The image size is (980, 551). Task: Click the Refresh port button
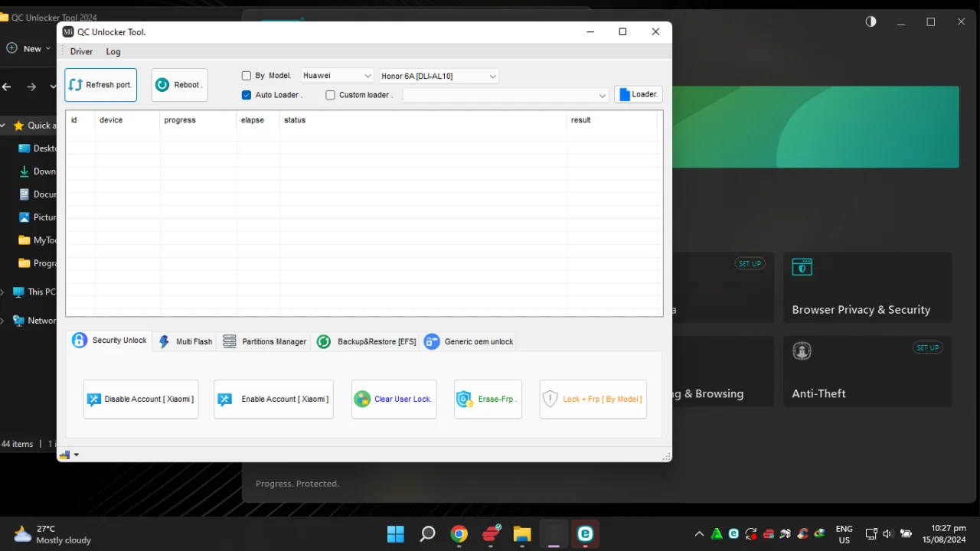tap(100, 85)
